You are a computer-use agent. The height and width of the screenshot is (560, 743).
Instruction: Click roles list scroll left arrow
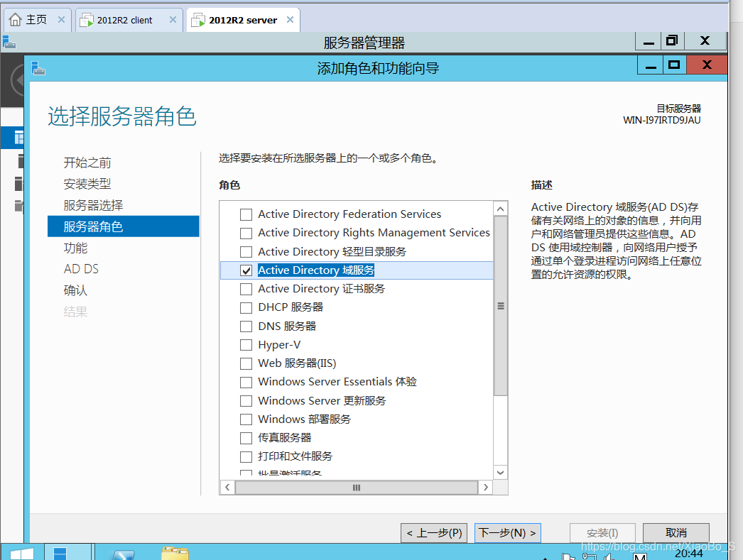(227, 488)
